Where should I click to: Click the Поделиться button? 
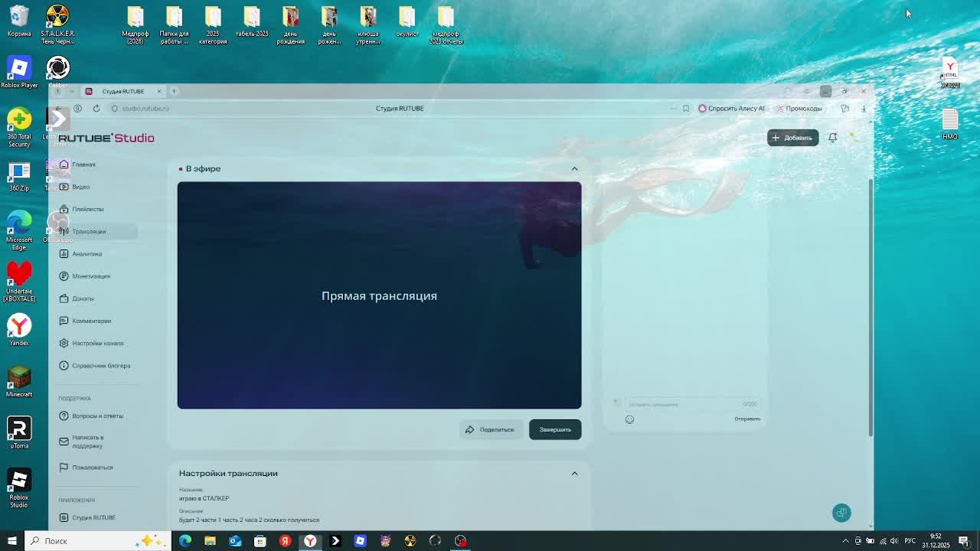click(490, 429)
